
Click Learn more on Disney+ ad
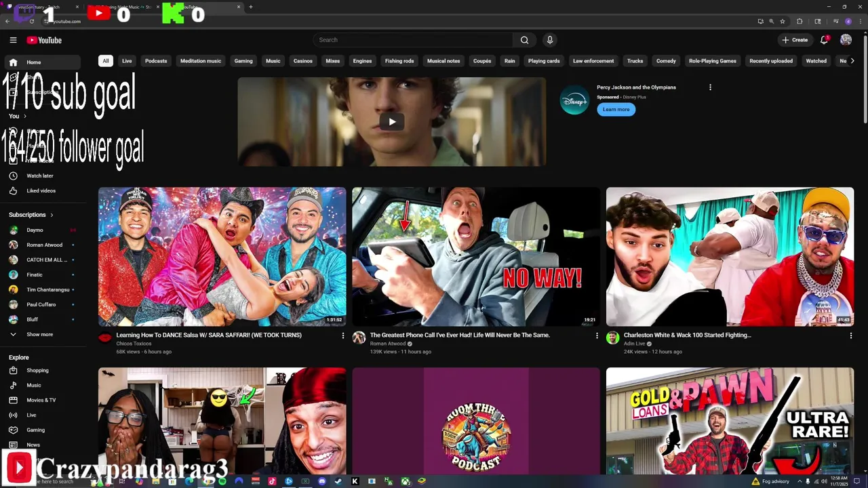tap(616, 109)
